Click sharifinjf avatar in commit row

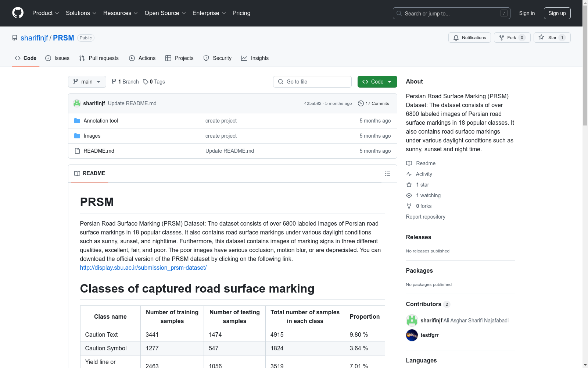pos(77,103)
